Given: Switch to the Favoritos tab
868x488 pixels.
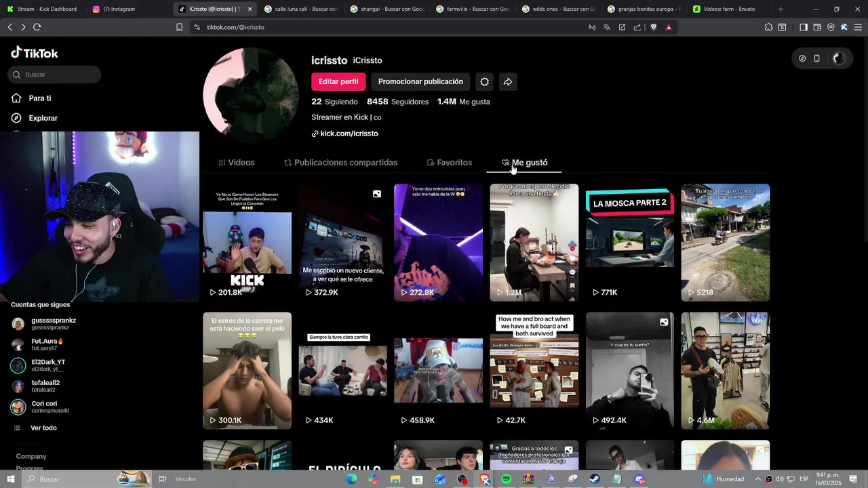Looking at the screenshot, I should (450, 163).
